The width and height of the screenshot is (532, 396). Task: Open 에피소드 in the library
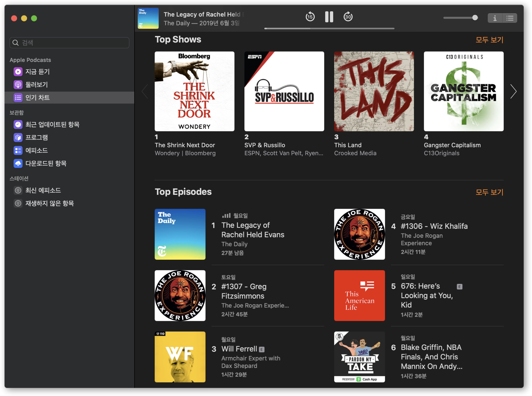pyautogui.click(x=36, y=150)
